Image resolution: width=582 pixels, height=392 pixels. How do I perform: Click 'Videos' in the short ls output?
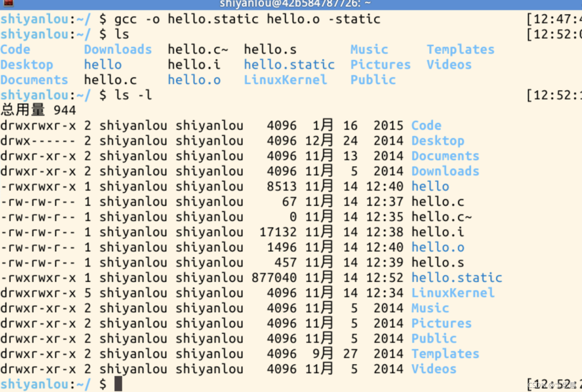tap(449, 65)
